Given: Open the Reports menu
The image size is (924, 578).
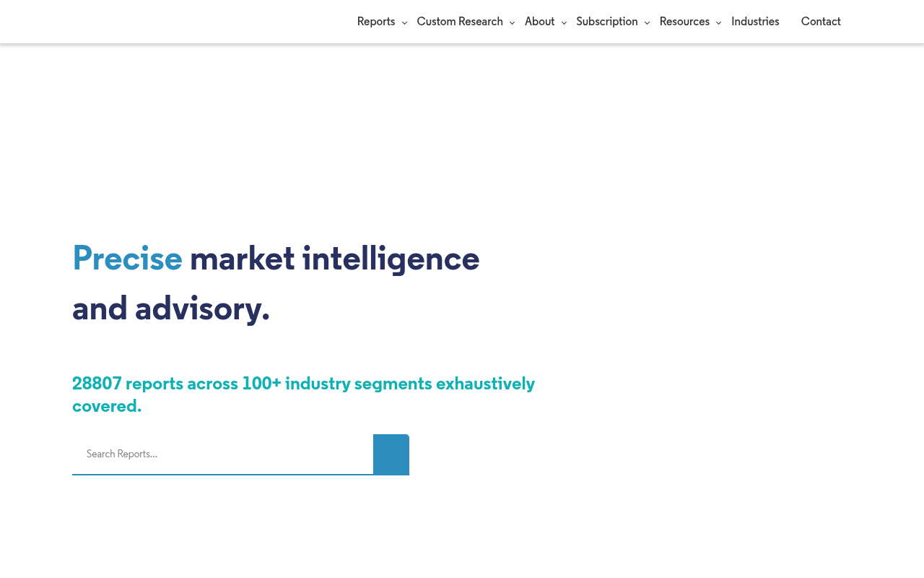Looking at the screenshot, I should click(376, 22).
